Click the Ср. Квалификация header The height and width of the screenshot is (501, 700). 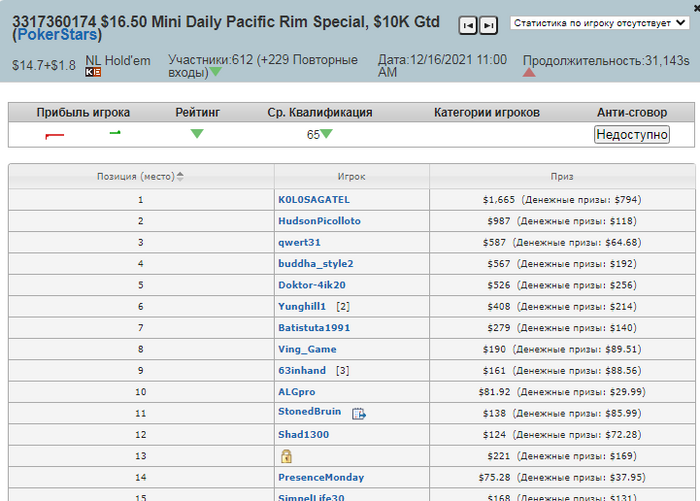pos(320,113)
